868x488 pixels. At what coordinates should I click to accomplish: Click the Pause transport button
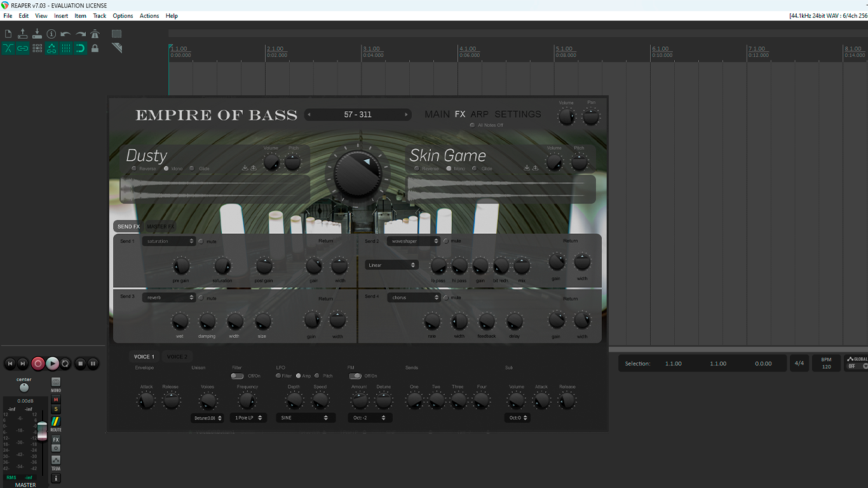(93, 363)
